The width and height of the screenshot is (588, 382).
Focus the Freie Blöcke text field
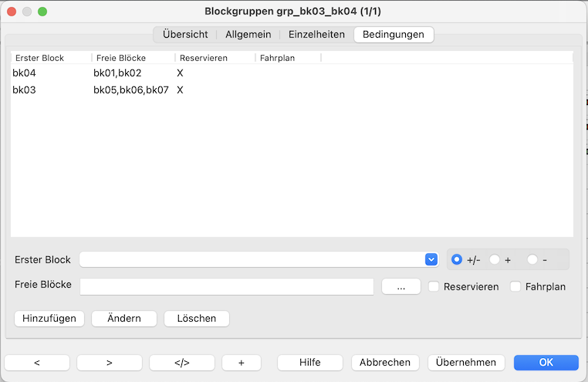coord(227,286)
